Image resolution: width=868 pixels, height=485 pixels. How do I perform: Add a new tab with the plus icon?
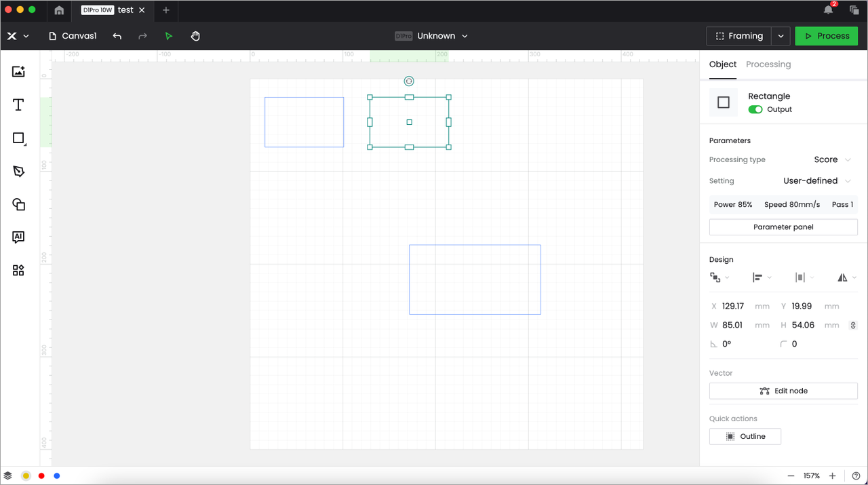click(x=166, y=10)
